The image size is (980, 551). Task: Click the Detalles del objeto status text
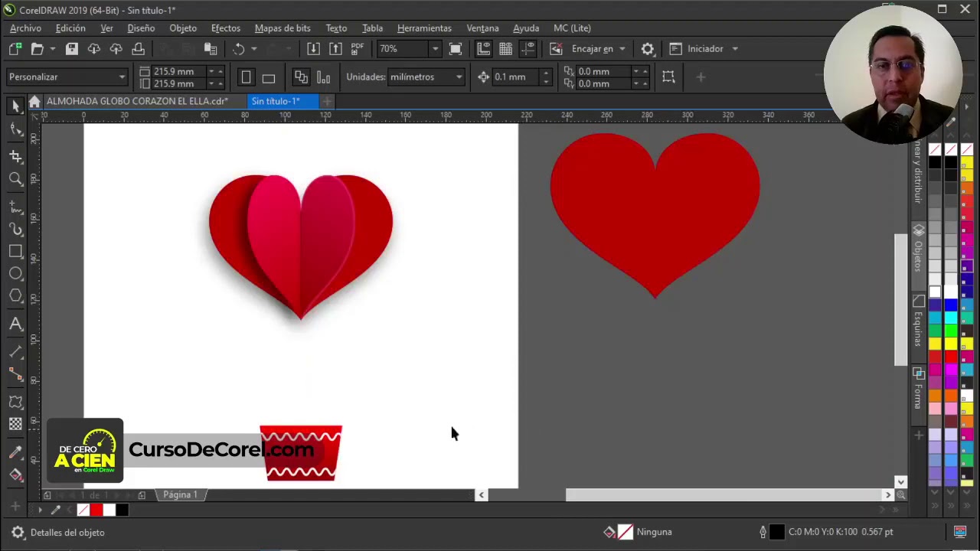coord(67,533)
